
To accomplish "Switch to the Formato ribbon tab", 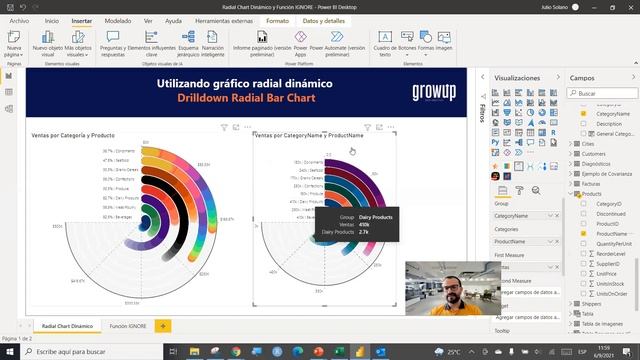I will (278, 21).
